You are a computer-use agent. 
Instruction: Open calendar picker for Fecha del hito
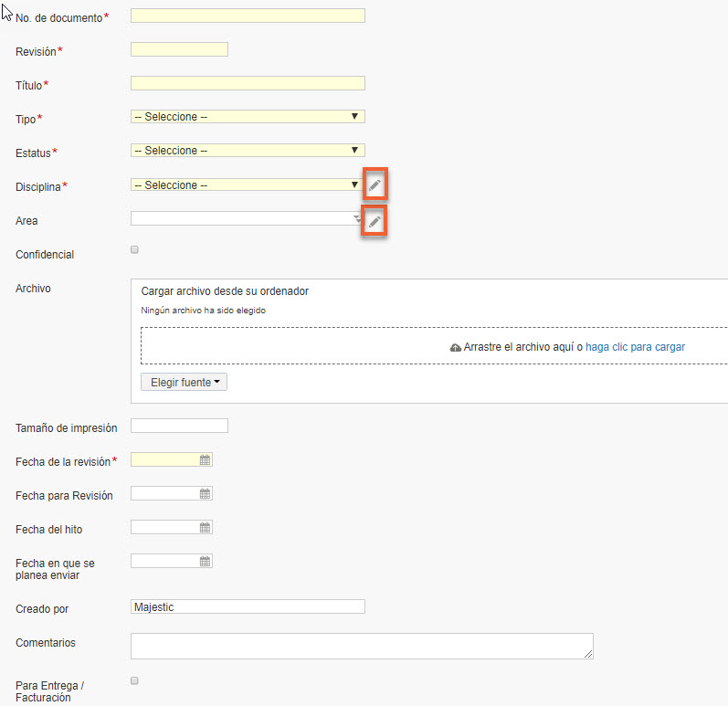coord(205,528)
